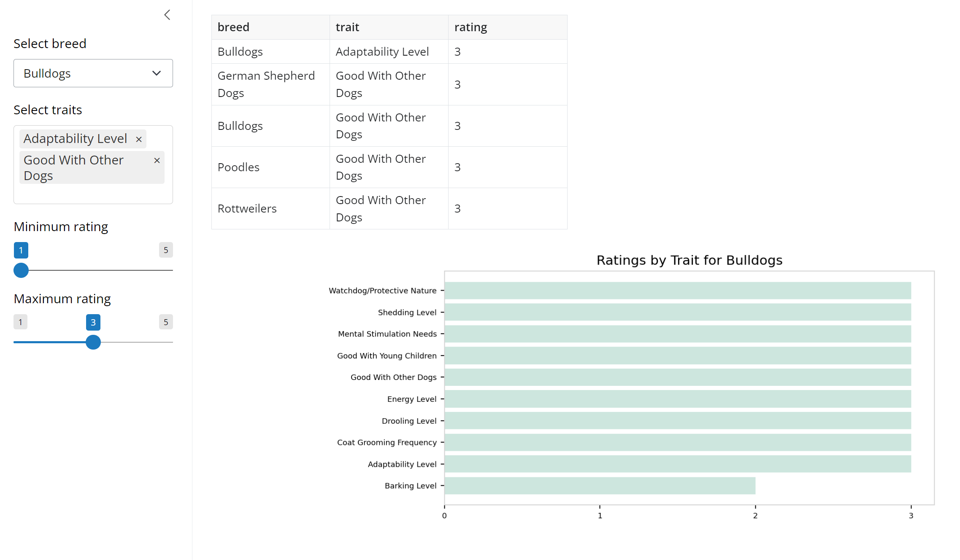Click the breed column header
Screen dimensions: 960x560
[233, 27]
